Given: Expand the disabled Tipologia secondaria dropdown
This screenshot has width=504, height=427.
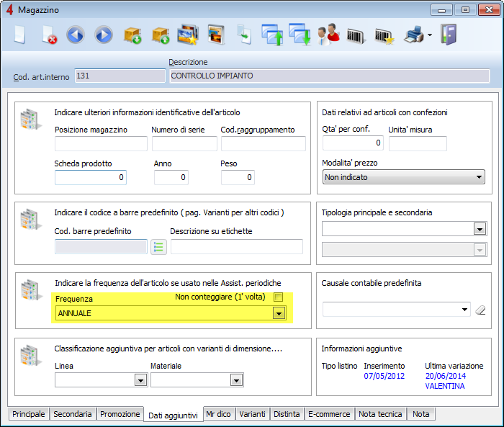Looking at the screenshot, I should point(480,250).
